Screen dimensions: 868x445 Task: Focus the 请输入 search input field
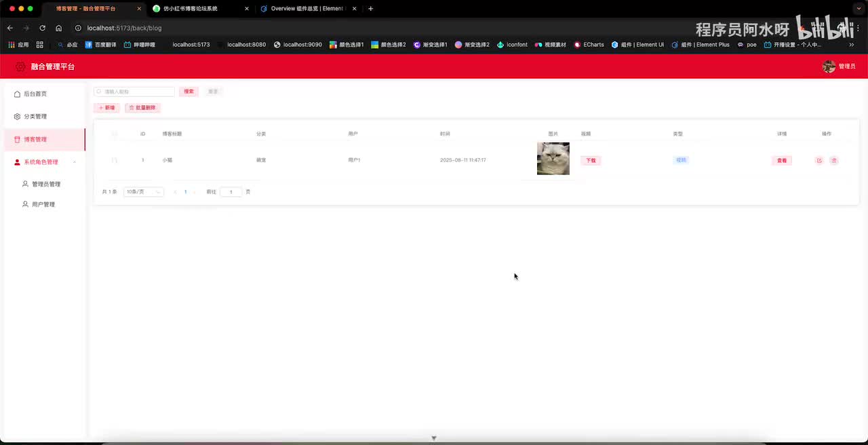pos(134,92)
